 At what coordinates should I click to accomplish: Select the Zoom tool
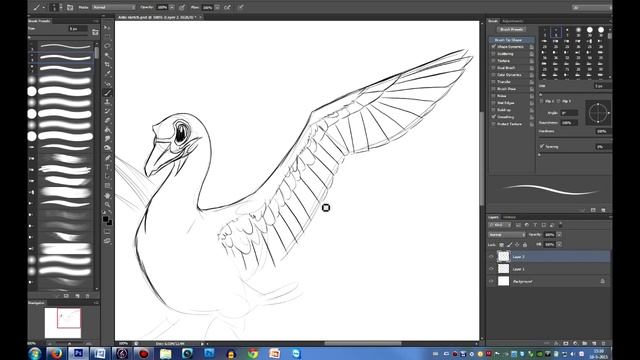click(x=107, y=204)
